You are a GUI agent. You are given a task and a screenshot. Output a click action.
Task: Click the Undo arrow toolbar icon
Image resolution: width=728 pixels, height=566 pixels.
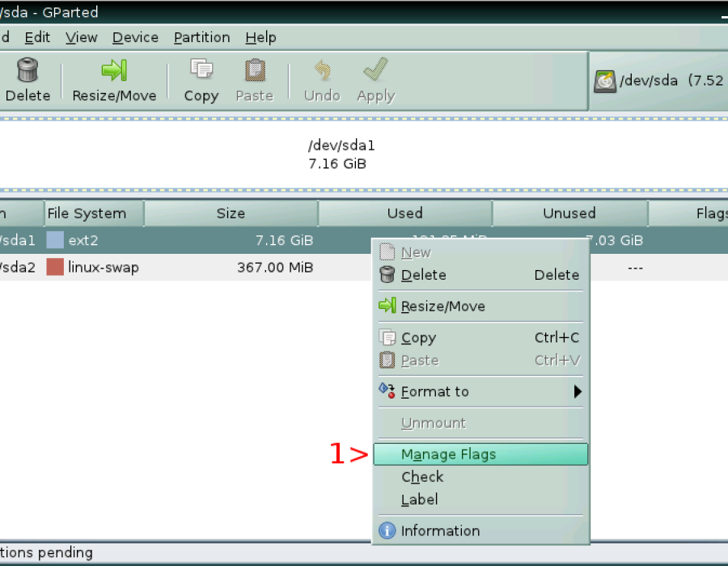(322, 70)
